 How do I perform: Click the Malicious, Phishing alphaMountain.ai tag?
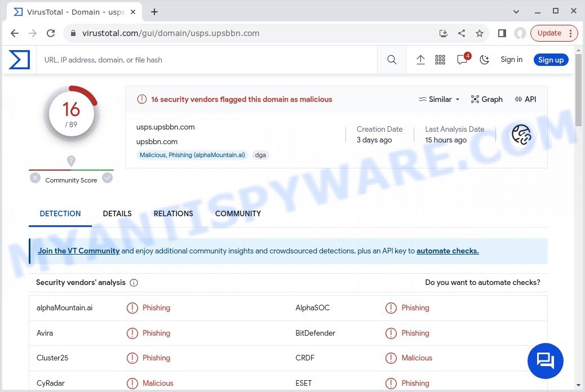pos(192,155)
